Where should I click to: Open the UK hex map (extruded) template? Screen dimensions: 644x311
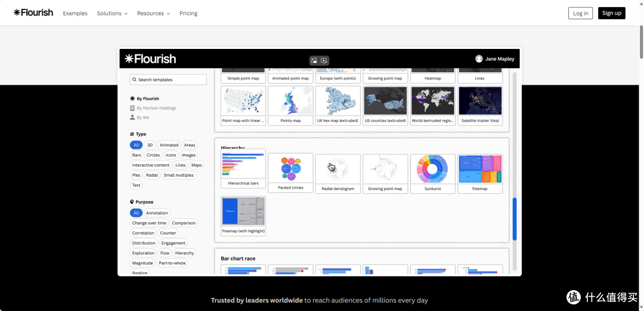coord(338,105)
